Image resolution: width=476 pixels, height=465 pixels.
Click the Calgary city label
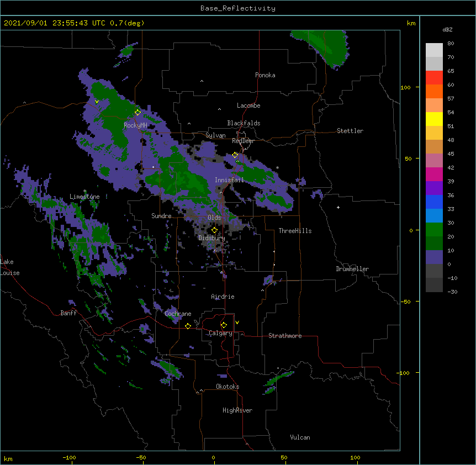tap(220, 333)
